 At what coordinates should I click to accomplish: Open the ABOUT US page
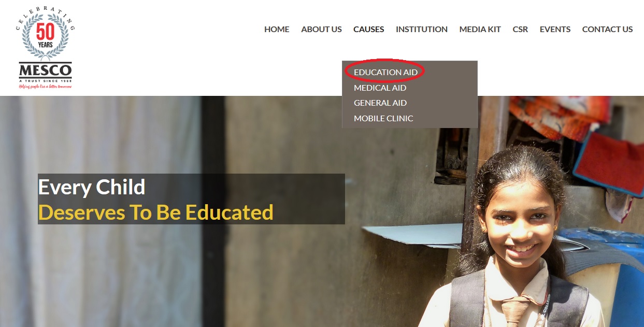(321, 30)
